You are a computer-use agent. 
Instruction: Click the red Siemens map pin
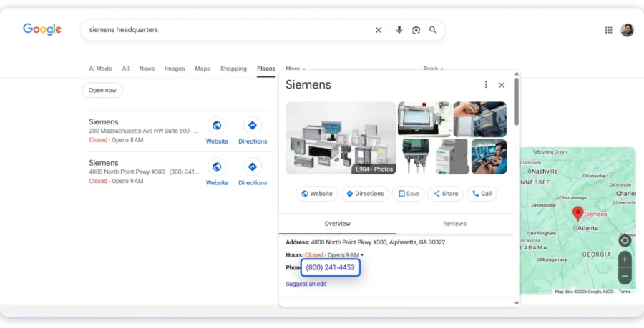[578, 214]
